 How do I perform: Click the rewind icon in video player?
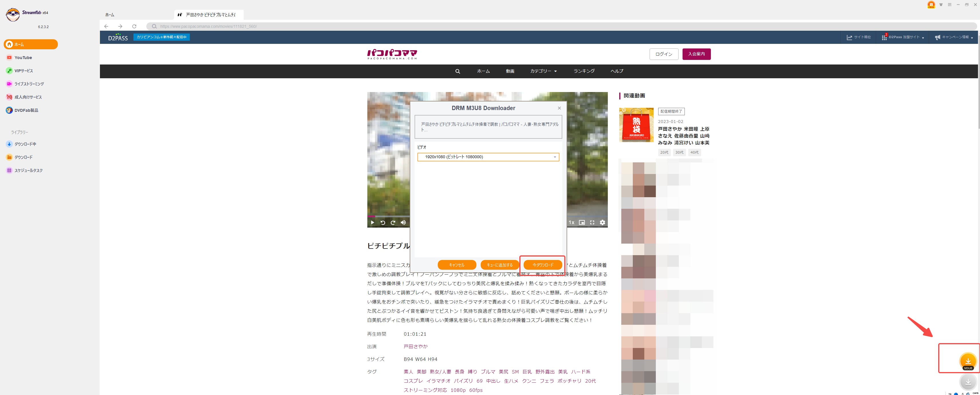[383, 222]
